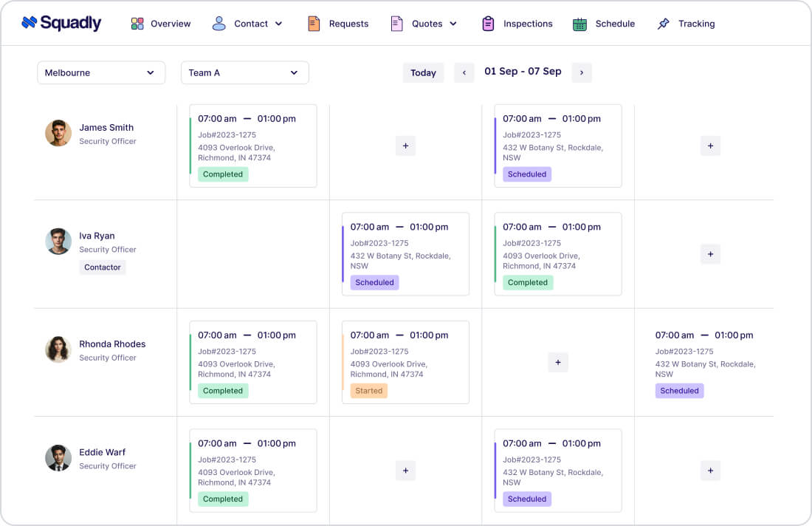Click Eddie Warf's Scheduled status badge
812x526 pixels.
(x=526, y=499)
